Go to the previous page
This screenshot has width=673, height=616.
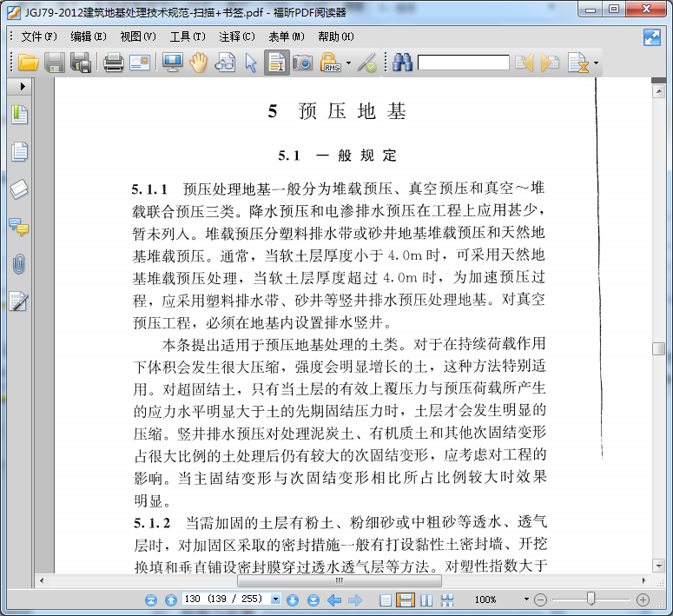pyautogui.click(x=171, y=599)
